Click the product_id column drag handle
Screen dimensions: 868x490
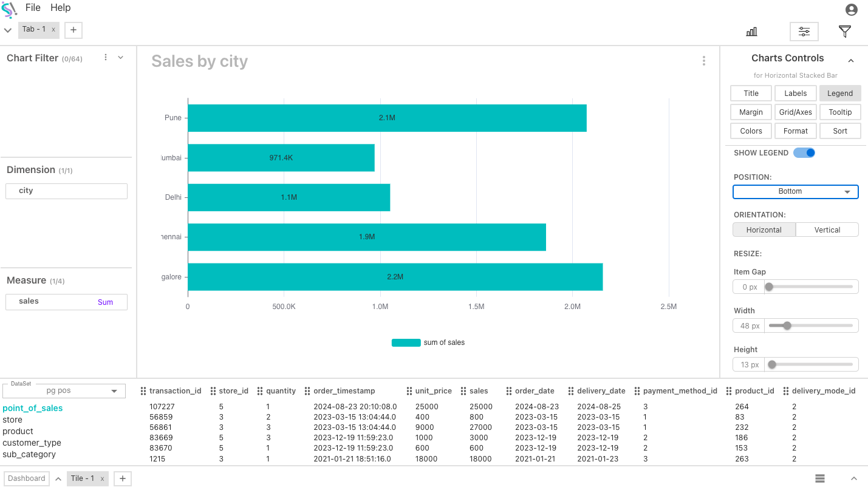pos(729,391)
